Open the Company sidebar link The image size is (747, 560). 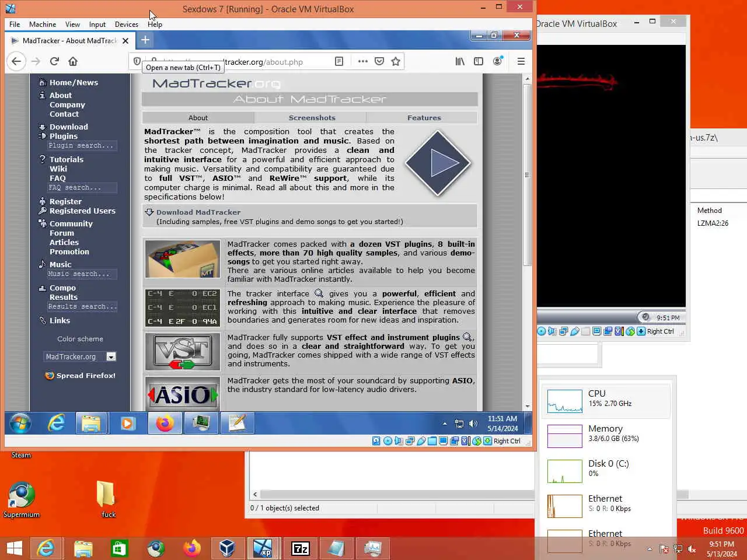(67, 104)
